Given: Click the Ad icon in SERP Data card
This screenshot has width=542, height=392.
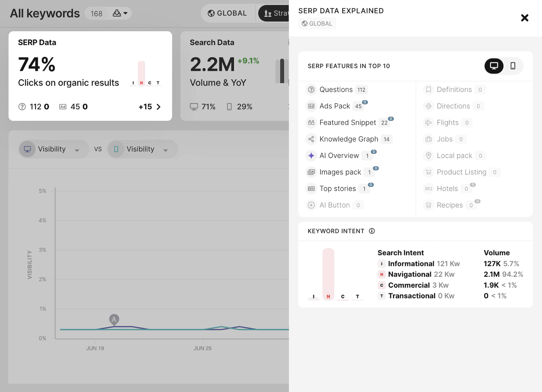Looking at the screenshot, I should [63, 107].
